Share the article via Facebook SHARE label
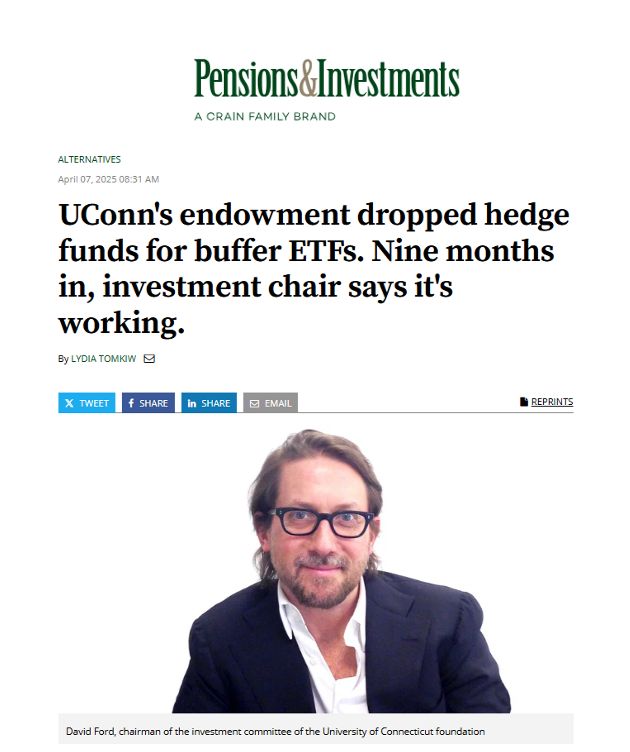Screen dimensions: 630x752 point(153,403)
